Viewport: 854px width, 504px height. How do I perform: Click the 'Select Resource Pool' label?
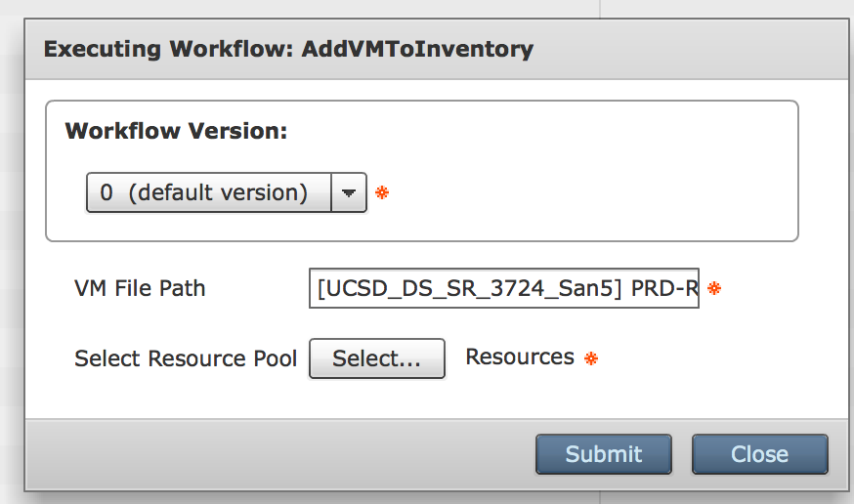pyautogui.click(x=186, y=358)
